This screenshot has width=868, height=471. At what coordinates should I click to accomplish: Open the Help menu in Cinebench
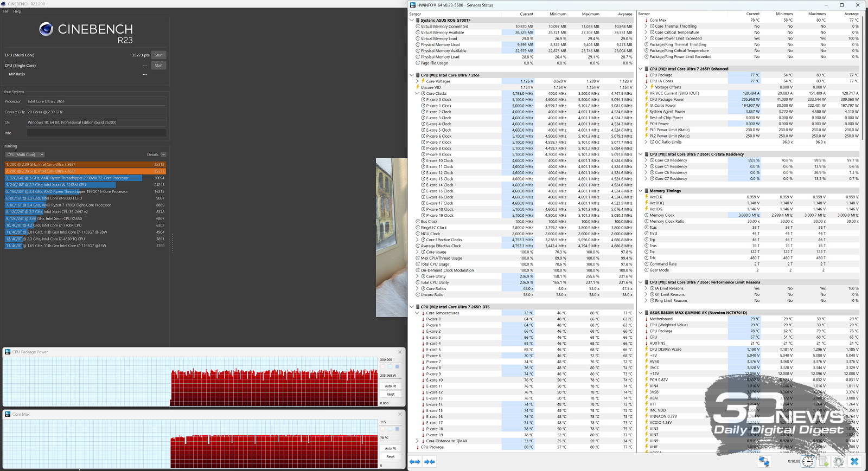pyautogui.click(x=17, y=11)
